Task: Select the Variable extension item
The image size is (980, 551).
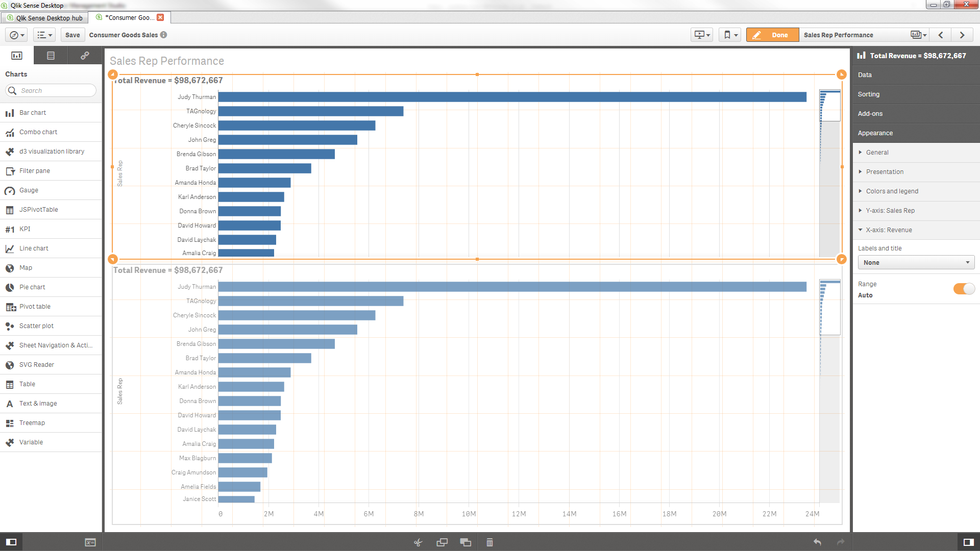Action: click(x=51, y=442)
